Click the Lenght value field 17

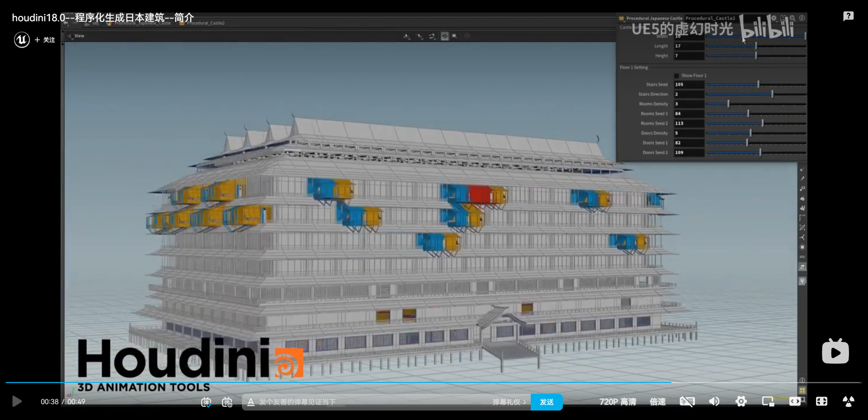pos(689,46)
